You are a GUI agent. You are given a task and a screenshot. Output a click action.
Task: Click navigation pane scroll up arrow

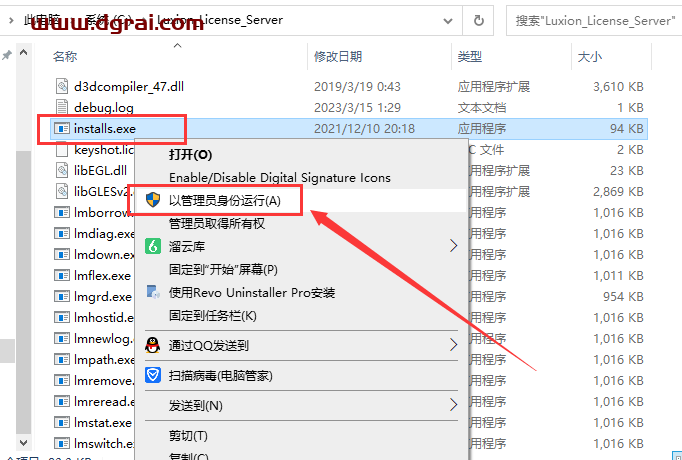[x=24, y=53]
